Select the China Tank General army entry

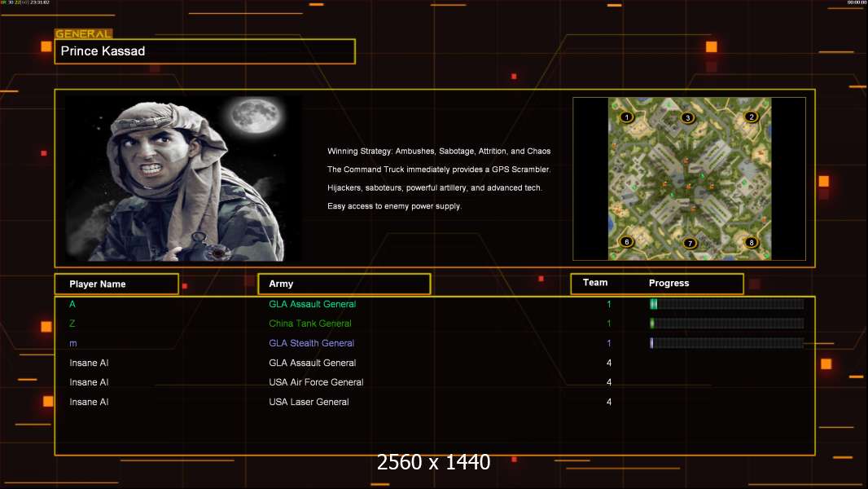click(310, 324)
